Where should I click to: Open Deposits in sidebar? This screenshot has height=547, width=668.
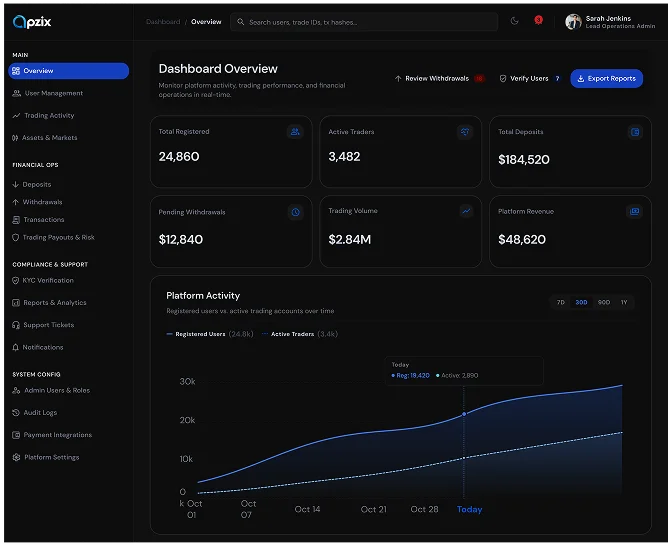click(x=37, y=184)
